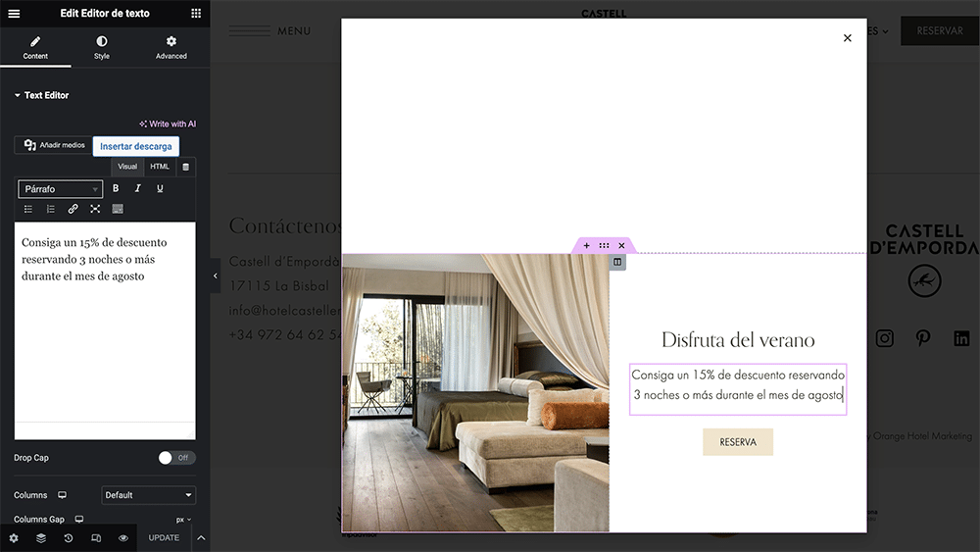Open the widgets grid panel
Image resolution: width=980 pixels, height=552 pixels.
196,13
